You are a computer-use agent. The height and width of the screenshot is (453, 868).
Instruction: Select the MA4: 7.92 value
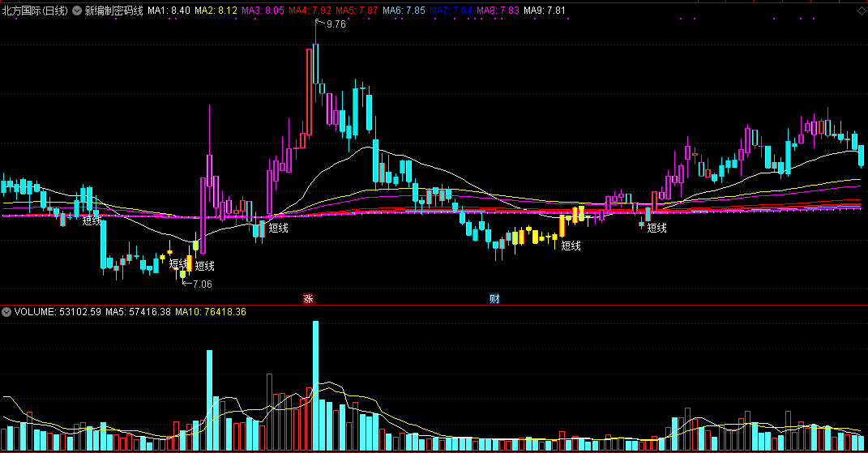310,11
